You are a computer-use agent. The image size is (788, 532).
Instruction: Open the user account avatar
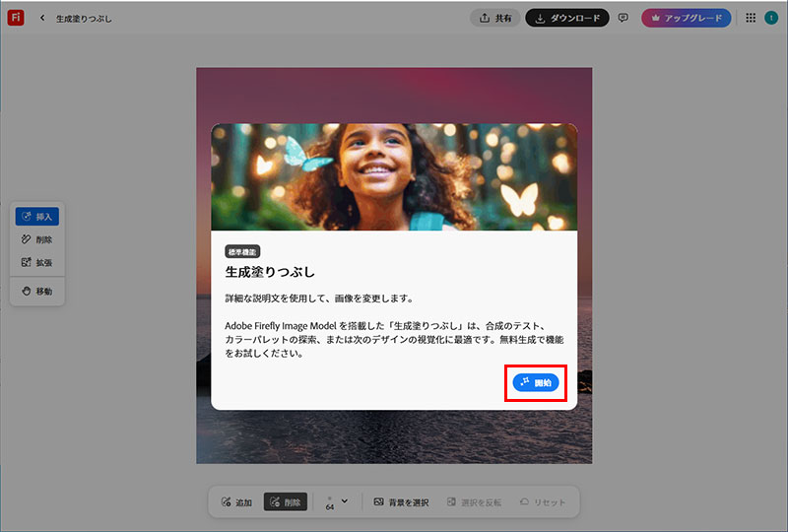771,18
